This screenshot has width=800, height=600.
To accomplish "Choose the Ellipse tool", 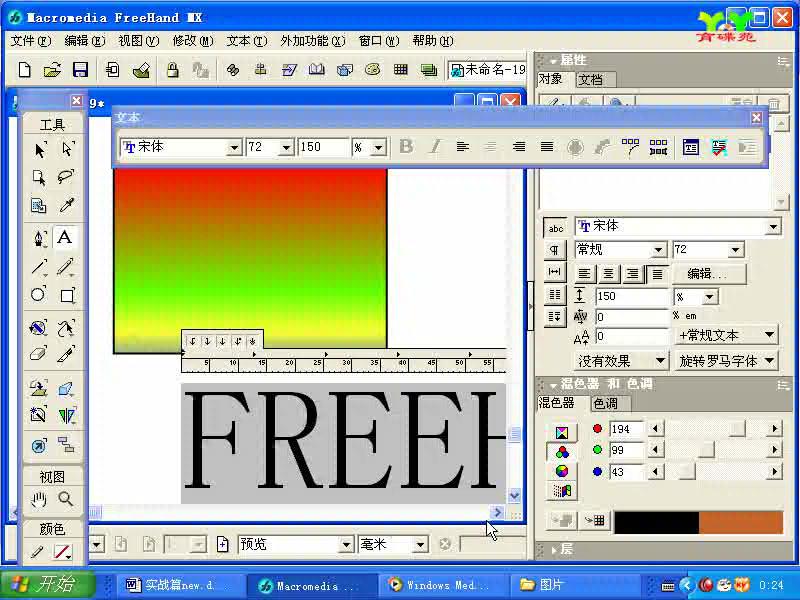I will [x=38, y=295].
